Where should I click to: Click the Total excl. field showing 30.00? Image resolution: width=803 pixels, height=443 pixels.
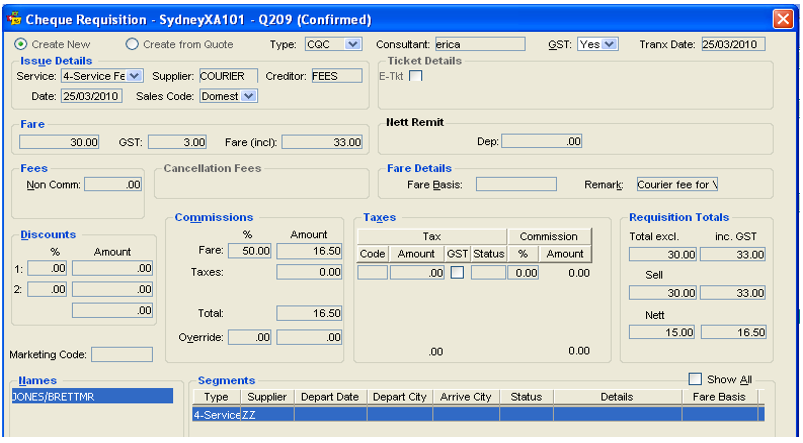[x=663, y=255]
